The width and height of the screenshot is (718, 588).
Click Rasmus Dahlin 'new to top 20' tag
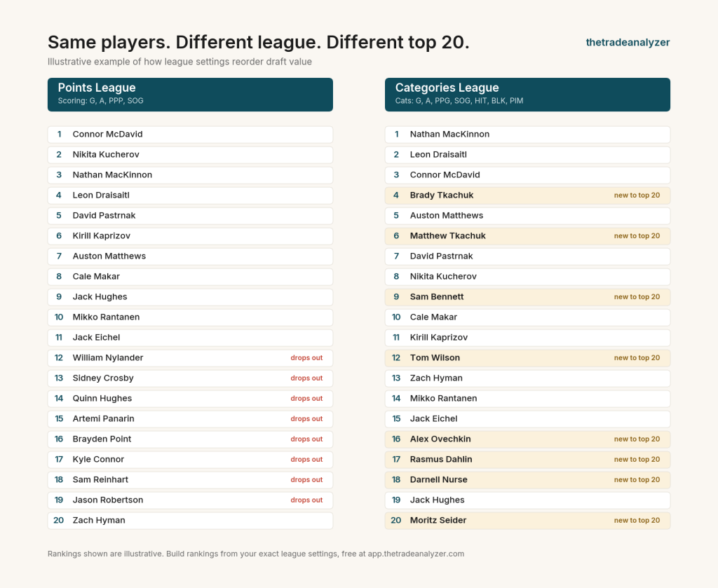click(x=637, y=460)
